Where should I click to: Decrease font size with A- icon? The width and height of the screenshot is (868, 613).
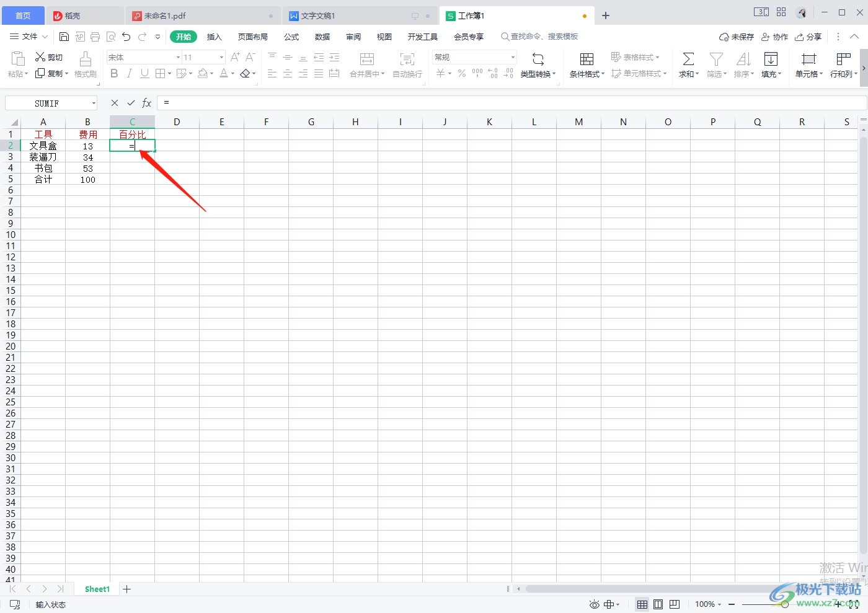click(250, 57)
